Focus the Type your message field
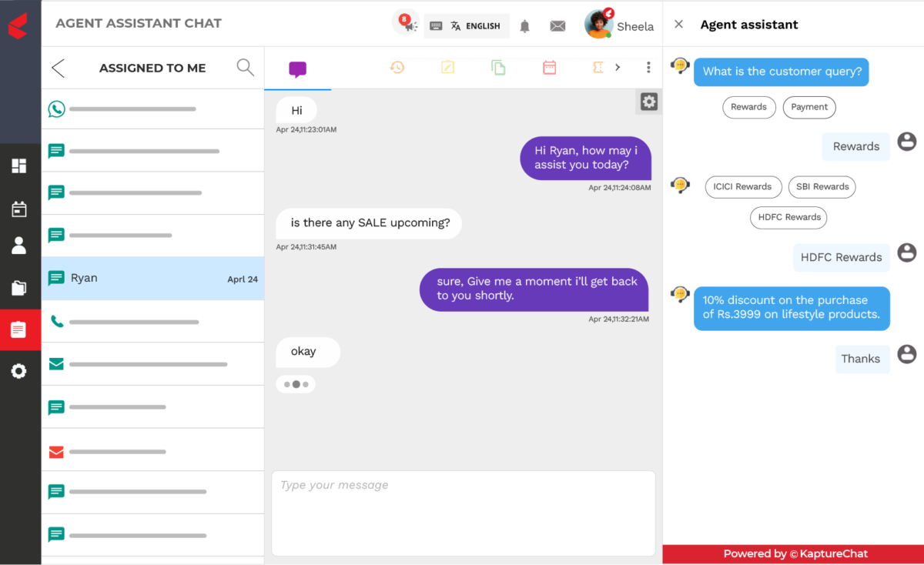 pyautogui.click(x=464, y=513)
